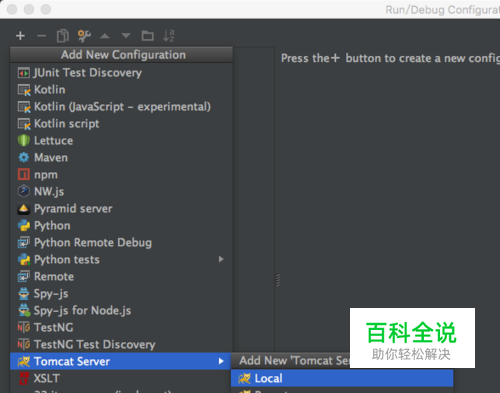The image size is (500, 393).
Task: Click the Kotlin configuration icon
Action: pyautogui.click(x=24, y=90)
